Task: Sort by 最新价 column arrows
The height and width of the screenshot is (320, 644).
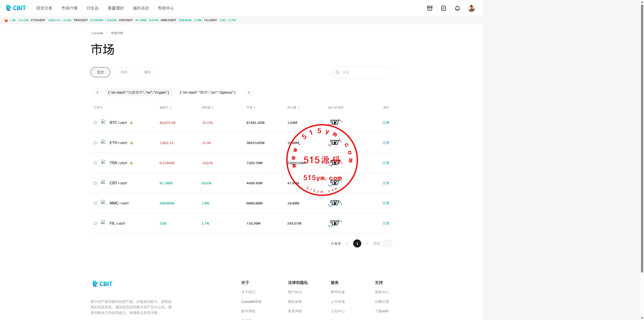Action: (171, 108)
